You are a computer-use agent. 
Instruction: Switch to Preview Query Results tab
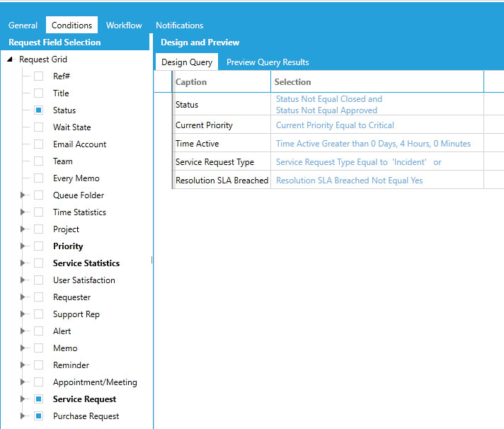[268, 62]
